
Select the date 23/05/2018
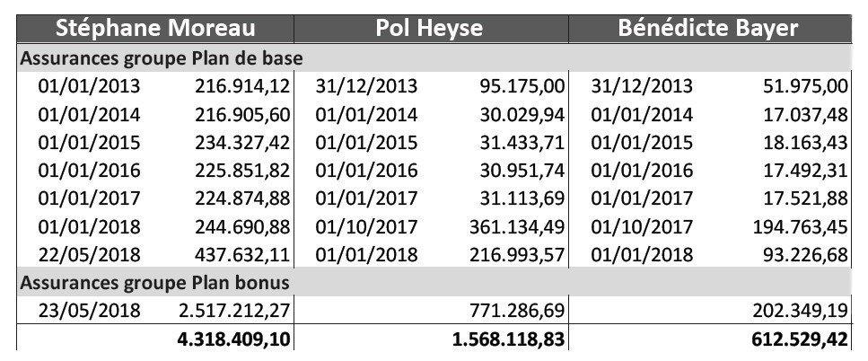pos(89,311)
